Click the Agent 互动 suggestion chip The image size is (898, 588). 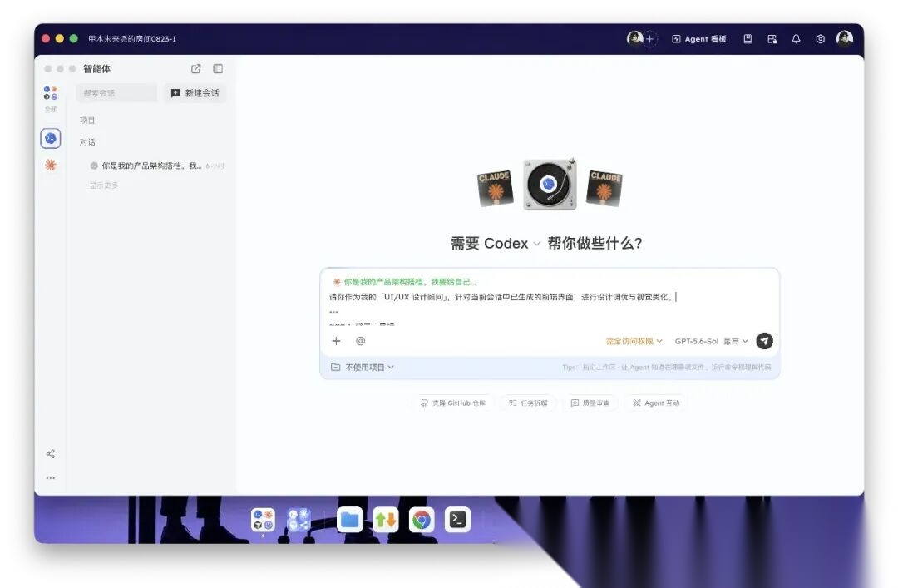[x=656, y=403]
